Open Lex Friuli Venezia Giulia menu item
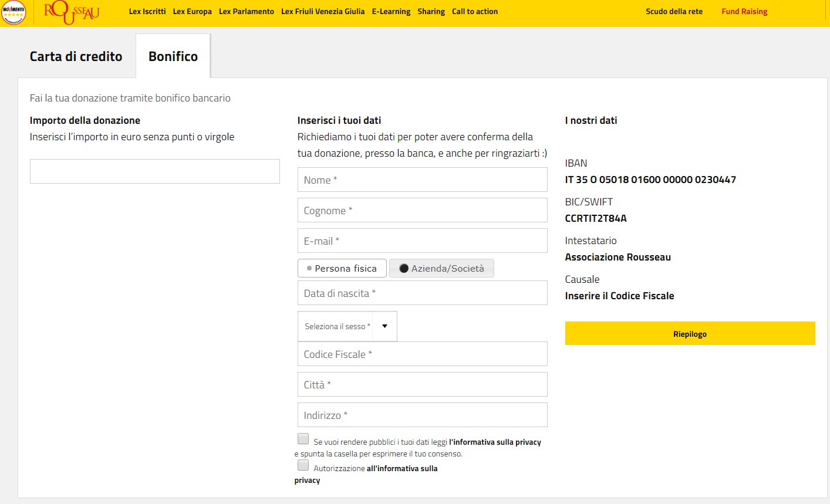Screen dimensions: 830x504 pyautogui.click(x=323, y=11)
